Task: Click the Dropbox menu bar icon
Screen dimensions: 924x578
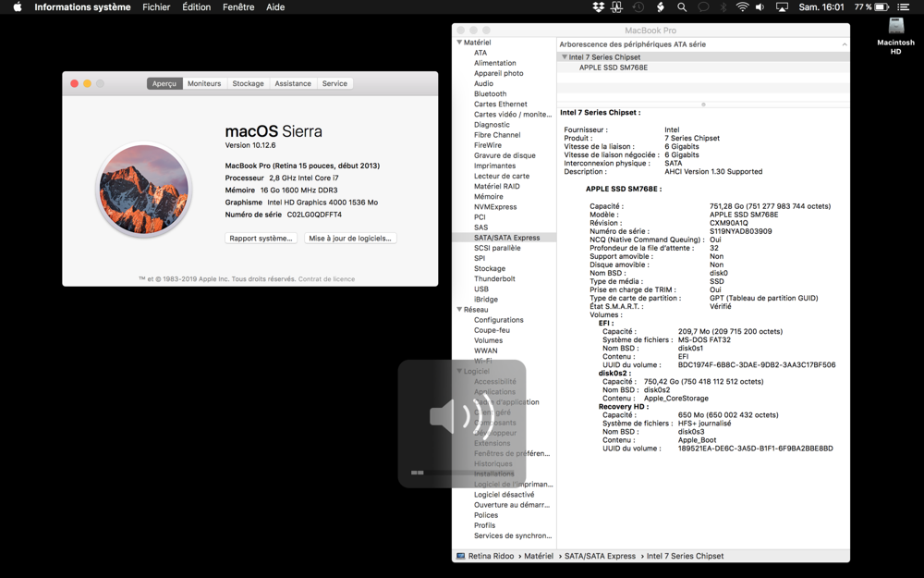Action: 598,7
